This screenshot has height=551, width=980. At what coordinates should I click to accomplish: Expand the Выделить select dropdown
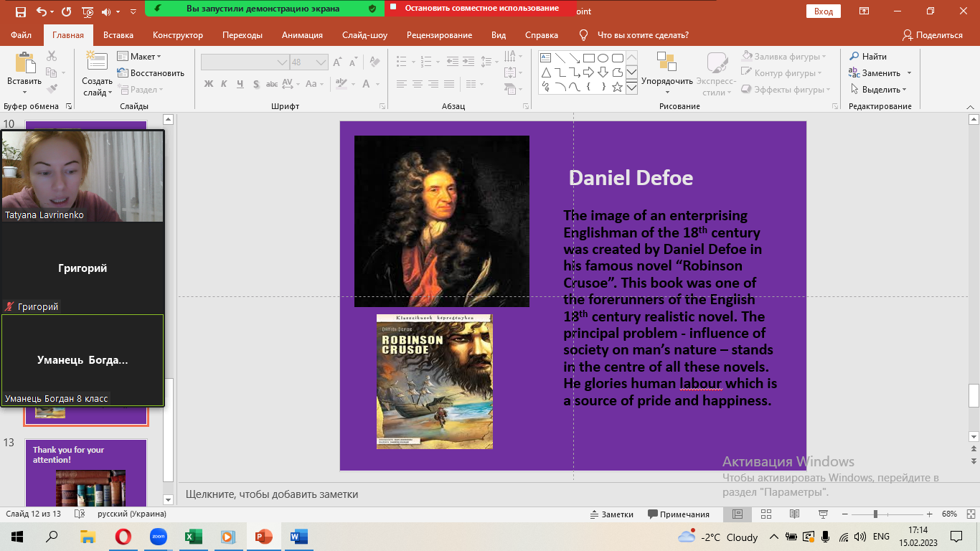(x=879, y=90)
